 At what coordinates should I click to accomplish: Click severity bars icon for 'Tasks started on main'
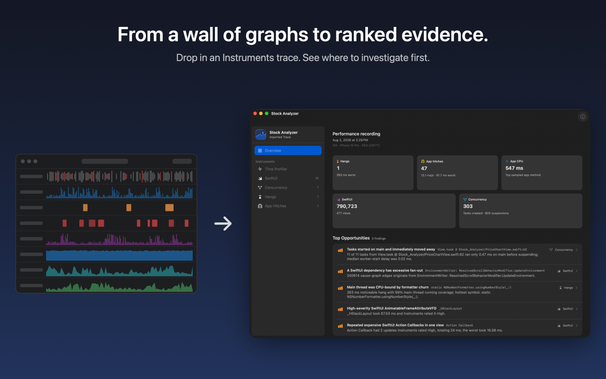[x=340, y=250]
